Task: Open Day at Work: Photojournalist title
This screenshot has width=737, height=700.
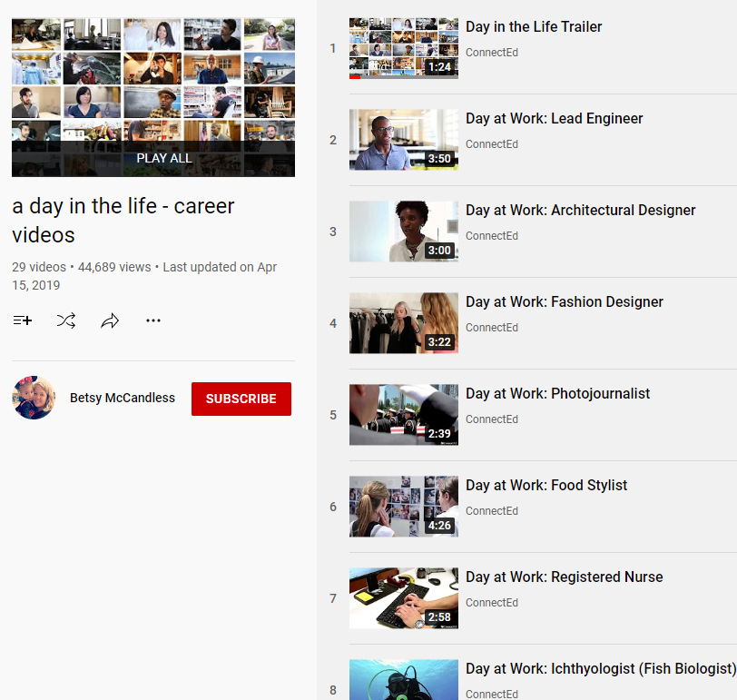Action: 557,393
